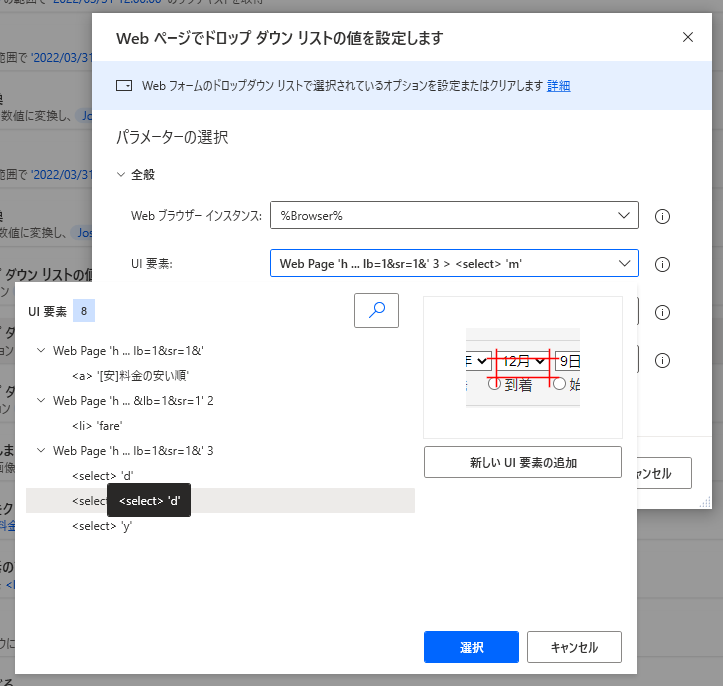Click info icon beside the UI 要素 field
723x686 pixels.
pyautogui.click(x=661, y=264)
